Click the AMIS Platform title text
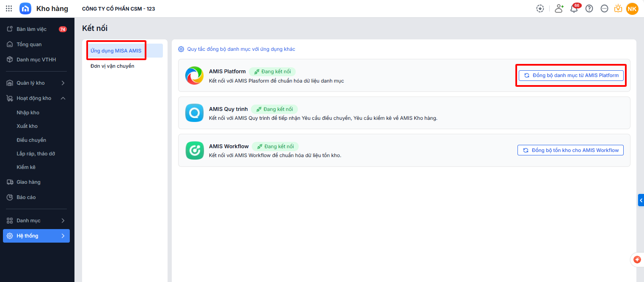 click(x=227, y=72)
